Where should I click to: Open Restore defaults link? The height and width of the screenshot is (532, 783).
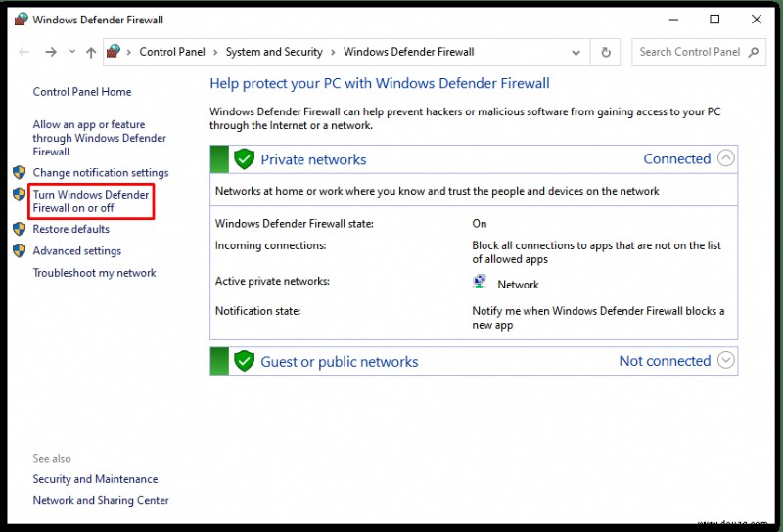coord(70,229)
